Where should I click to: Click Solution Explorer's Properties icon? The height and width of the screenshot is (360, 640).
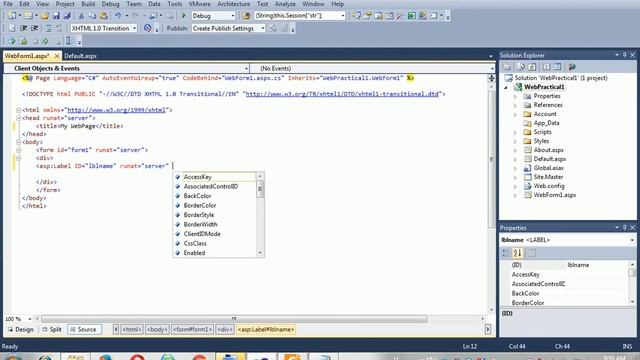[507, 67]
